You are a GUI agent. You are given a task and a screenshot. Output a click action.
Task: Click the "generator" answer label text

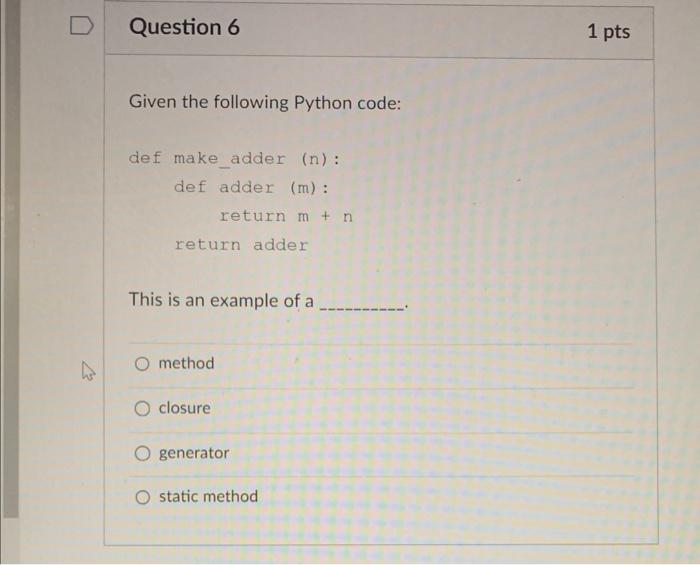pos(194,453)
